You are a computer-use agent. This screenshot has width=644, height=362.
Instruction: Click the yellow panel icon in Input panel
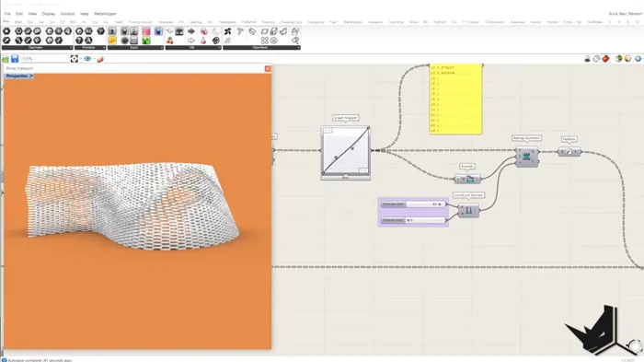pos(112,41)
